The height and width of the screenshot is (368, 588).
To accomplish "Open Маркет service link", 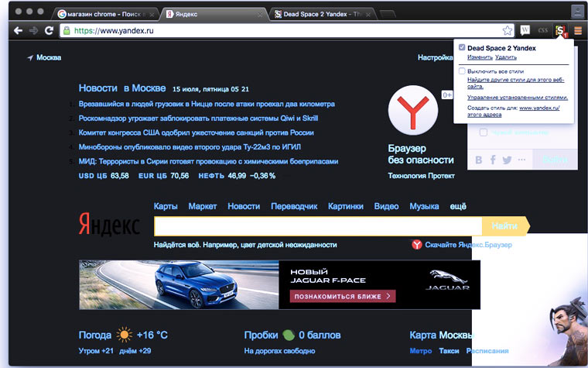I will [x=203, y=206].
